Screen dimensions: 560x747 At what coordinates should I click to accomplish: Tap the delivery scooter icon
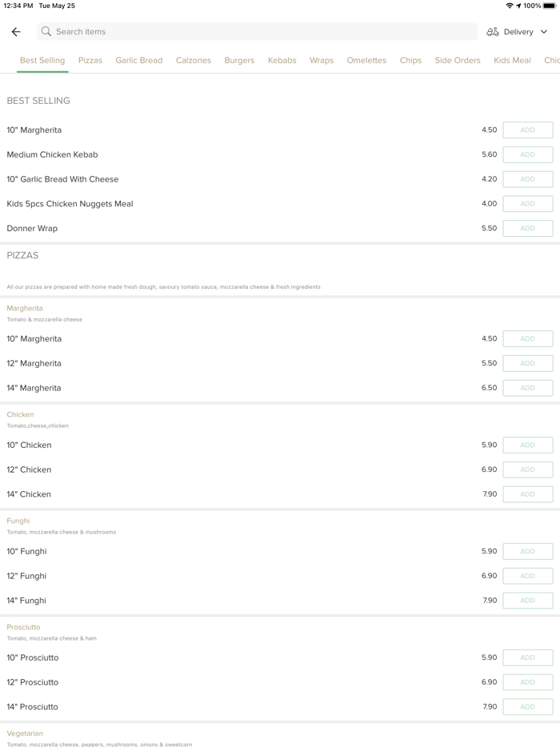(x=493, y=32)
